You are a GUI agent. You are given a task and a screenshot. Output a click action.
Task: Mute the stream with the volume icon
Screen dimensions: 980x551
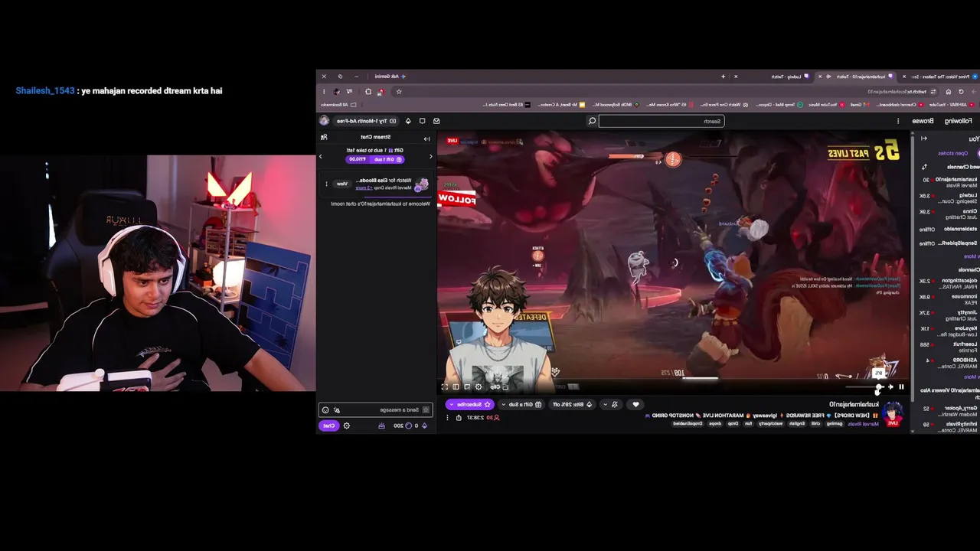[890, 386]
